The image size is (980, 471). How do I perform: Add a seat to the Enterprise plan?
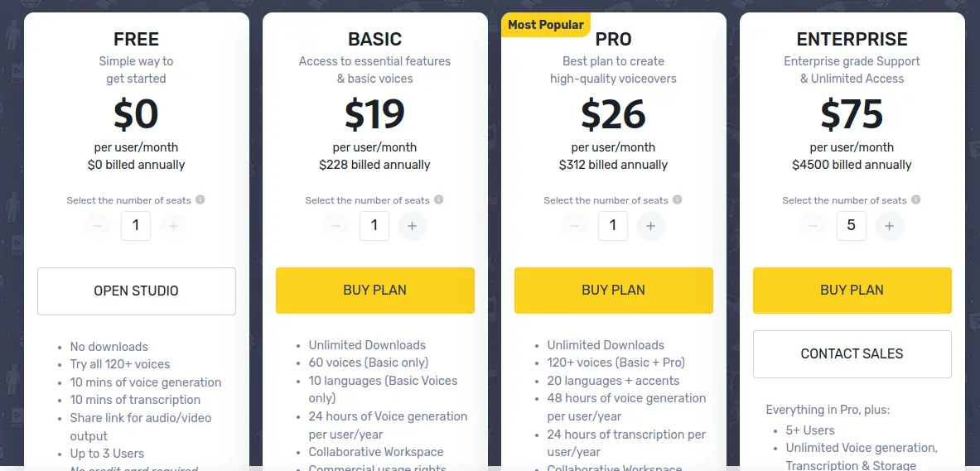point(890,226)
